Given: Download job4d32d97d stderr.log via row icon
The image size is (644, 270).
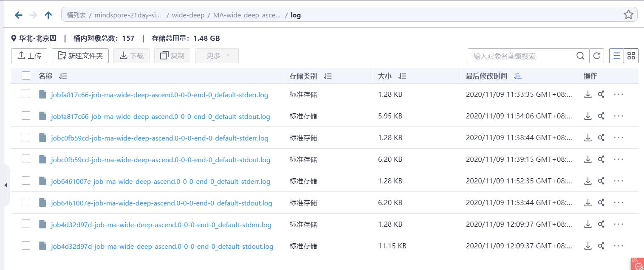Looking at the screenshot, I should coord(588,225).
